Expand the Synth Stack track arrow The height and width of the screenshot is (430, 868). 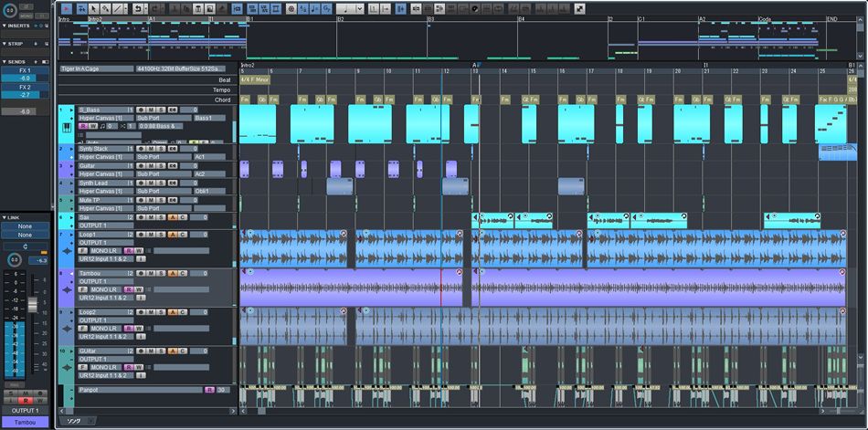click(x=71, y=149)
